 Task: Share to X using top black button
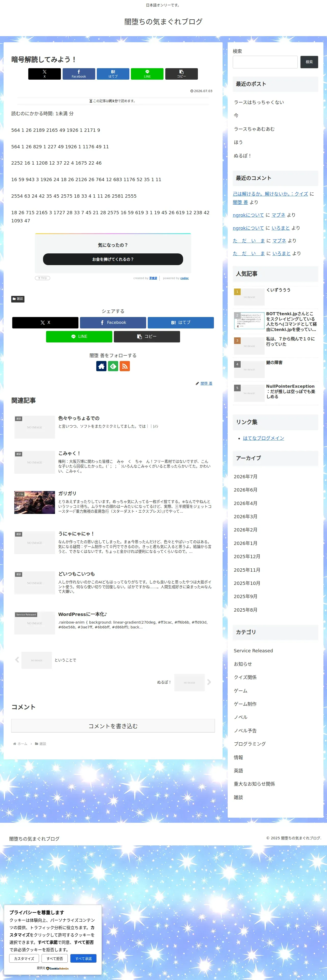click(45, 74)
